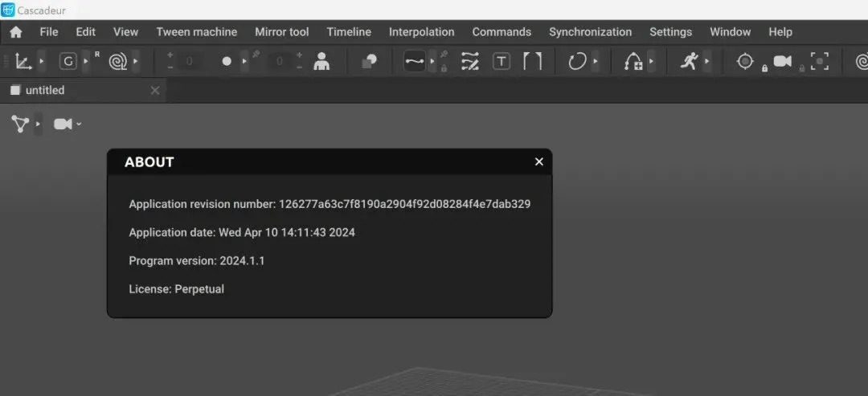Click the pin icon next to interpolation curve button
868x396 pixels.
[444, 55]
